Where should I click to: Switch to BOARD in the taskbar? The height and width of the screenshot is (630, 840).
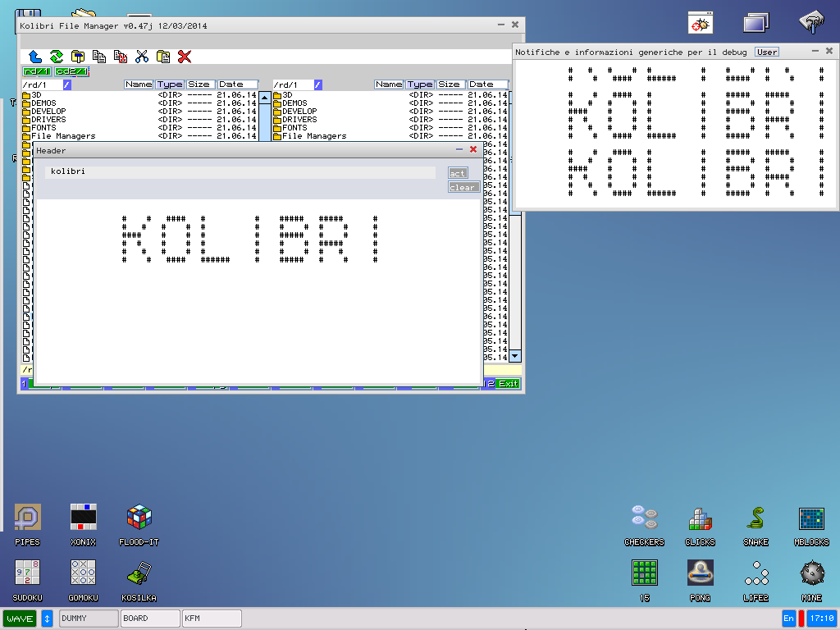tap(149, 619)
